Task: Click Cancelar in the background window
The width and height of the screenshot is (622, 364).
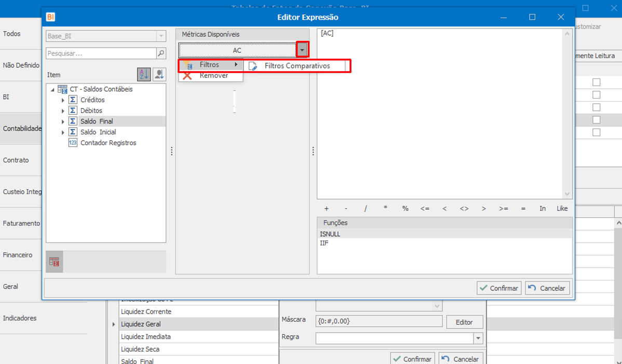Action: point(461,359)
